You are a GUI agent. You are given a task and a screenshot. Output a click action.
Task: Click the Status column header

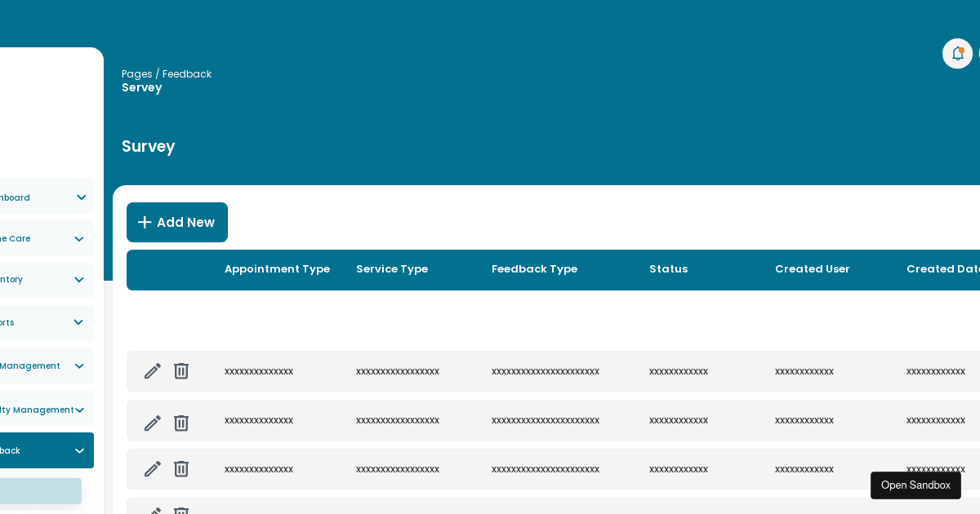pos(668,269)
